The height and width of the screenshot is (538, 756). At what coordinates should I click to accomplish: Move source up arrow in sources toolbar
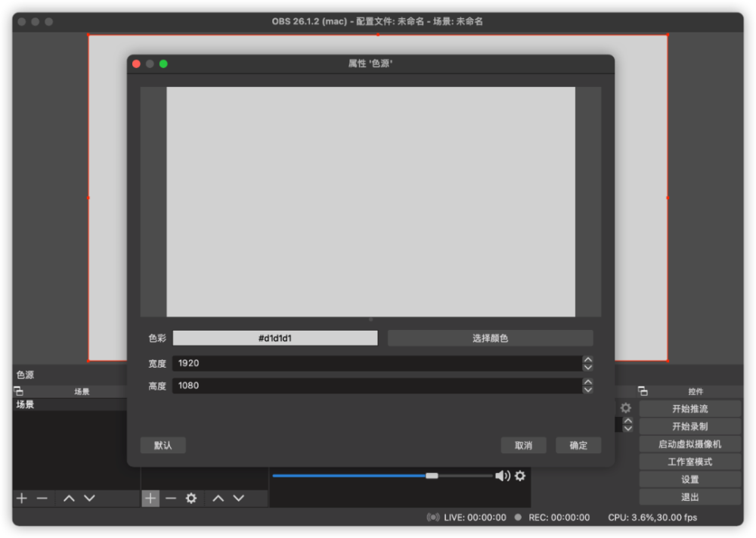tap(218, 498)
